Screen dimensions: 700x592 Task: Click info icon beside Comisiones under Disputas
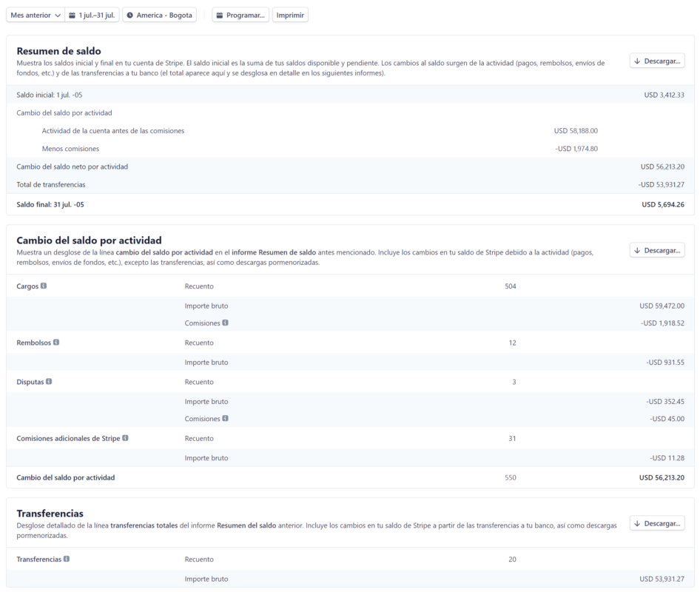(x=225, y=419)
